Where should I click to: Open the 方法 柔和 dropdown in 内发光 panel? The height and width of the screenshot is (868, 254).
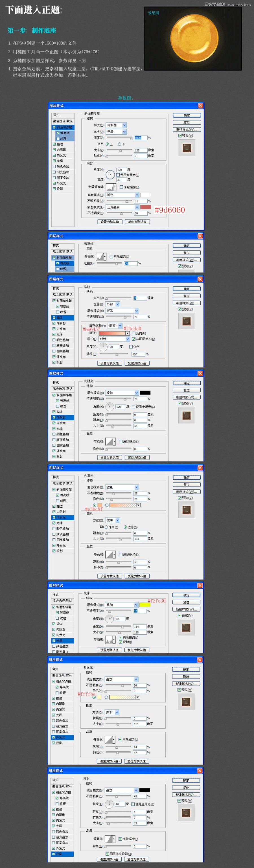pyautogui.click(x=113, y=520)
